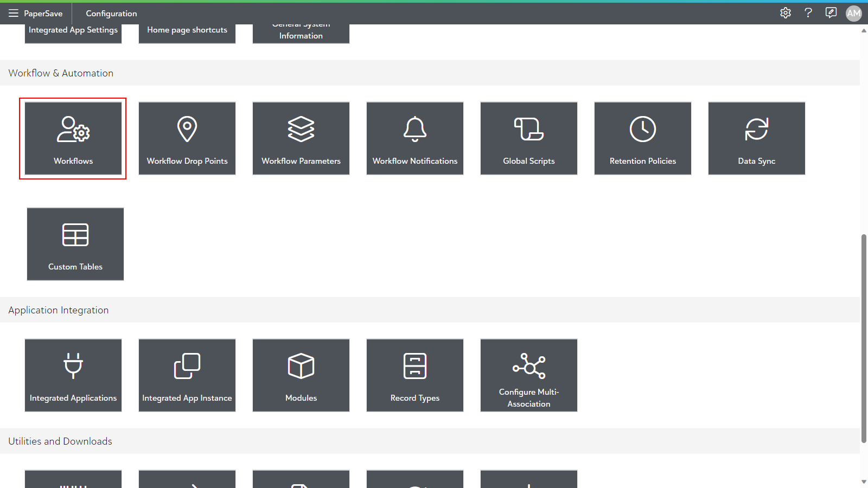Viewport: 868px width, 488px height.
Task: Open the Workflows tile
Action: [73, 138]
